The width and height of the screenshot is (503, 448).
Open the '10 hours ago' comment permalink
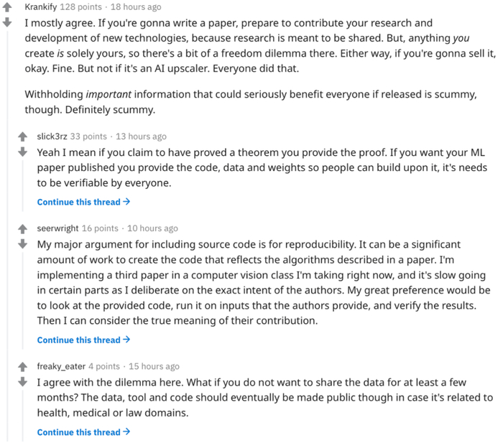pos(152,228)
